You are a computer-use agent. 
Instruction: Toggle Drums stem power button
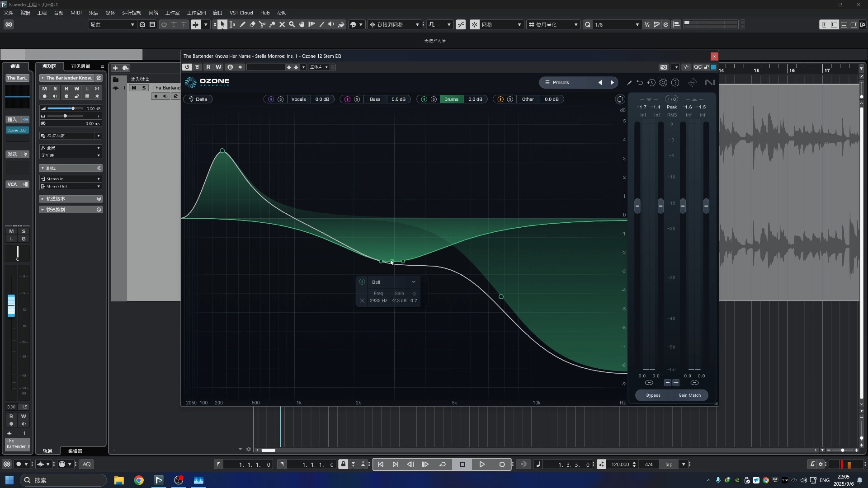(x=424, y=99)
